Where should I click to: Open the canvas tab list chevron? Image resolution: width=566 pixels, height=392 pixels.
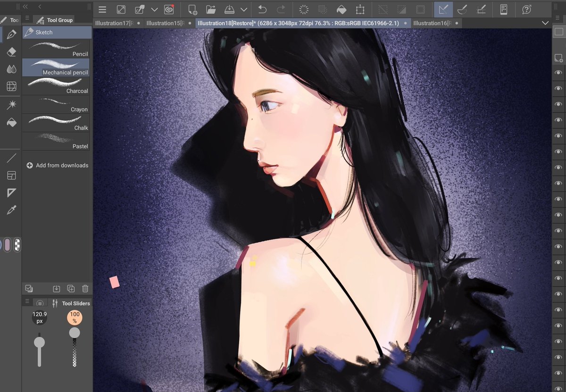point(545,23)
